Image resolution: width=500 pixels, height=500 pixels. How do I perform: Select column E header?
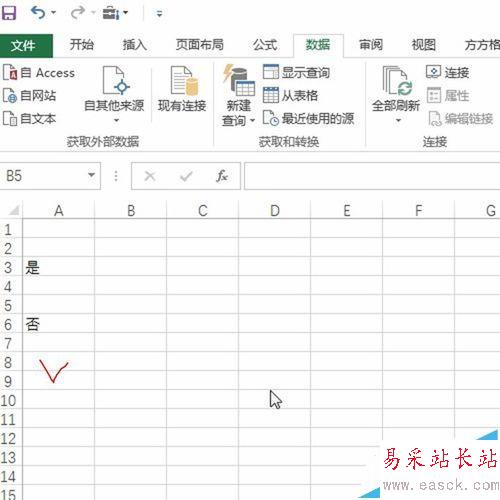click(347, 210)
